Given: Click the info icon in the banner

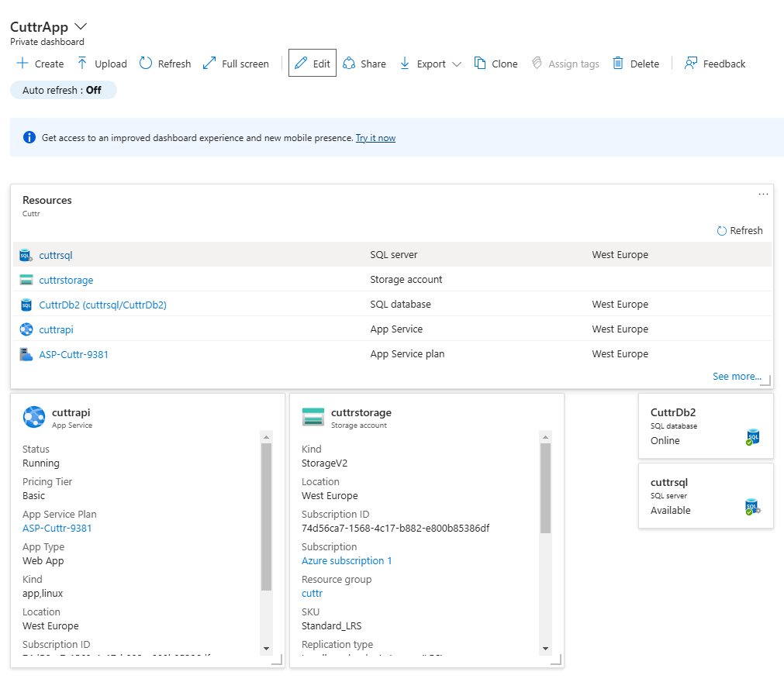Looking at the screenshot, I should [x=29, y=137].
